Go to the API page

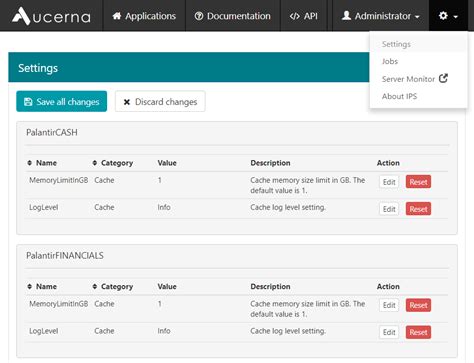click(304, 16)
